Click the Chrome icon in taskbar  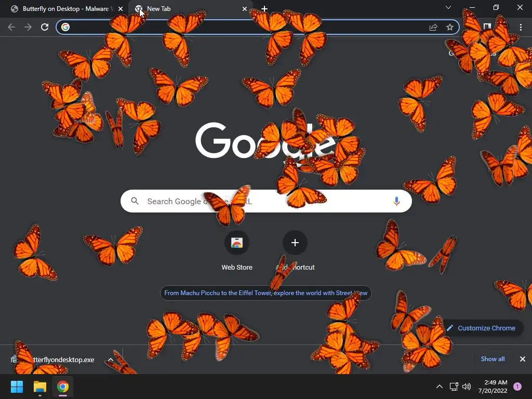point(63,387)
